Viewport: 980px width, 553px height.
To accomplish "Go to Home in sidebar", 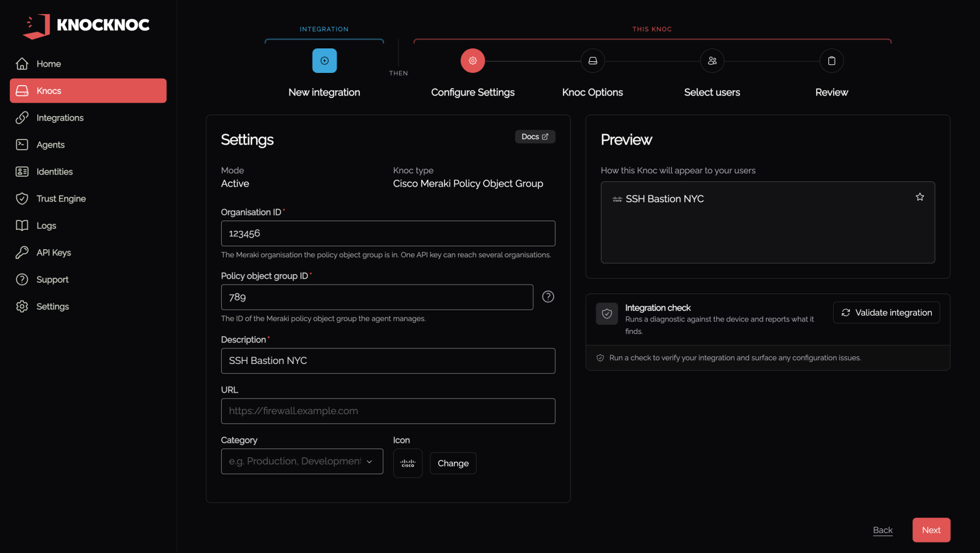I will [88, 64].
